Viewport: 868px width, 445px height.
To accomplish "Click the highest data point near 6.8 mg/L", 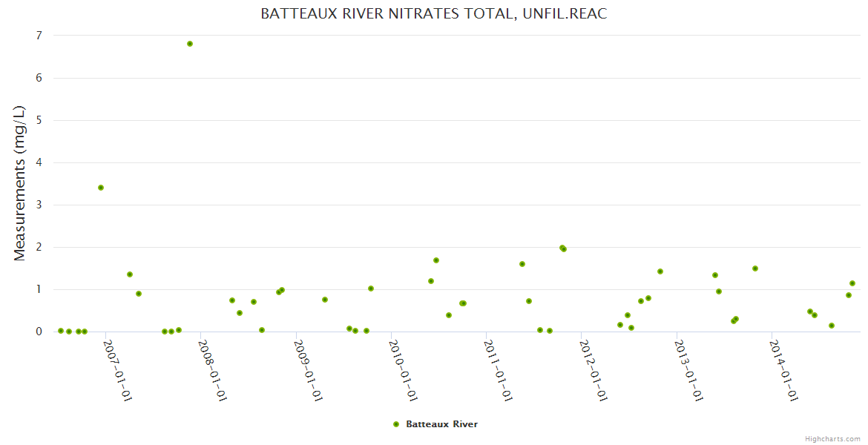I will (190, 44).
